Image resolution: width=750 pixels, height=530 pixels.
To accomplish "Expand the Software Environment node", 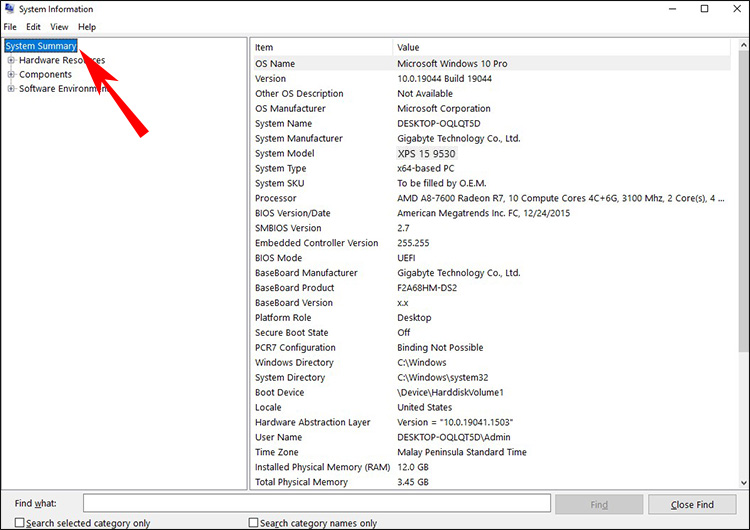I will 11,88.
